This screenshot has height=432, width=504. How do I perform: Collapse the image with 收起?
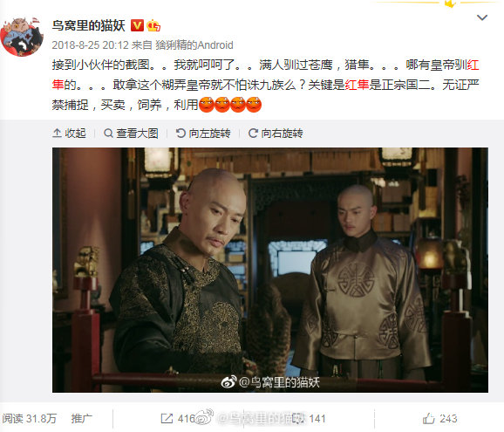[x=69, y=134]
